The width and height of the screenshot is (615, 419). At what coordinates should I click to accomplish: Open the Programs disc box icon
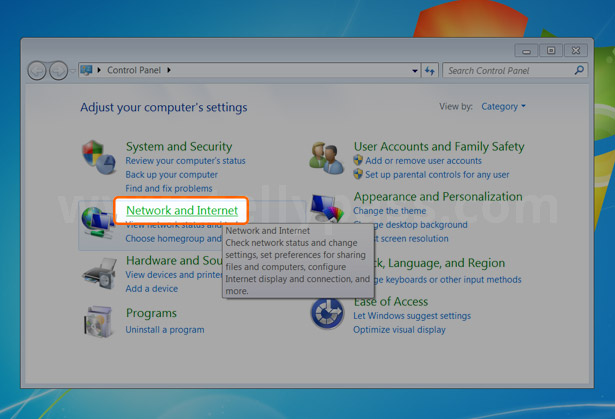coord(98,321)
